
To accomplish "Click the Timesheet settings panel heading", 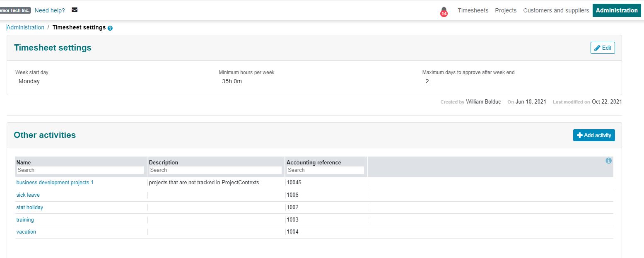I will [x=53, y=48].
